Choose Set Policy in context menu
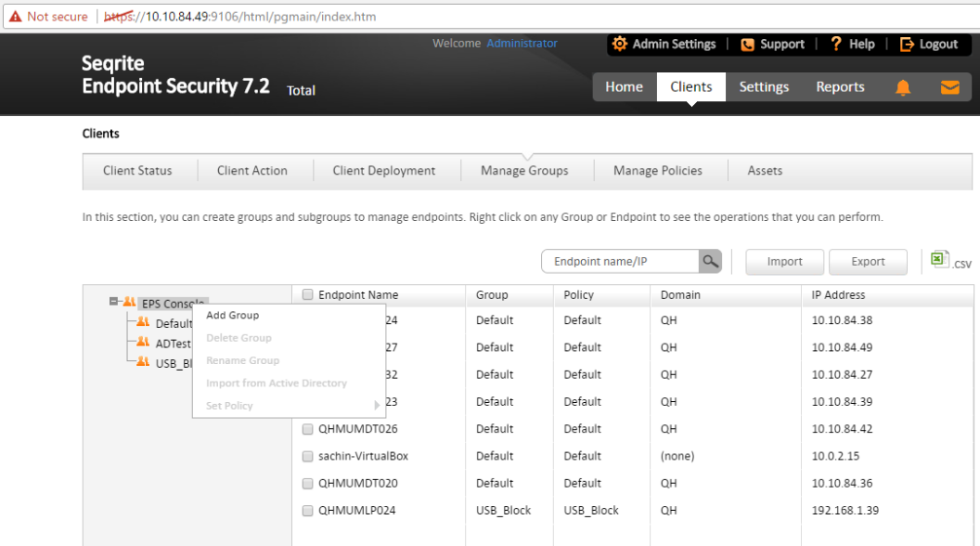980x546 pixels. pos(229,405)
